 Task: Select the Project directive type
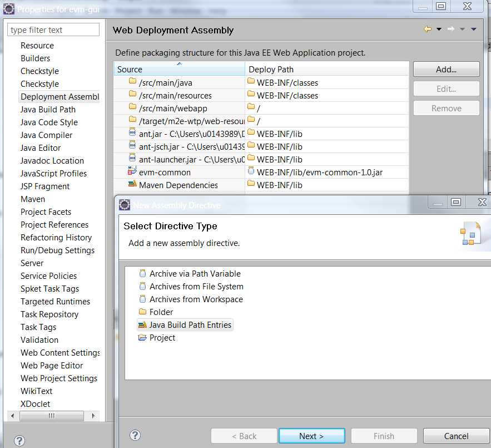click(x=162, y=338)
